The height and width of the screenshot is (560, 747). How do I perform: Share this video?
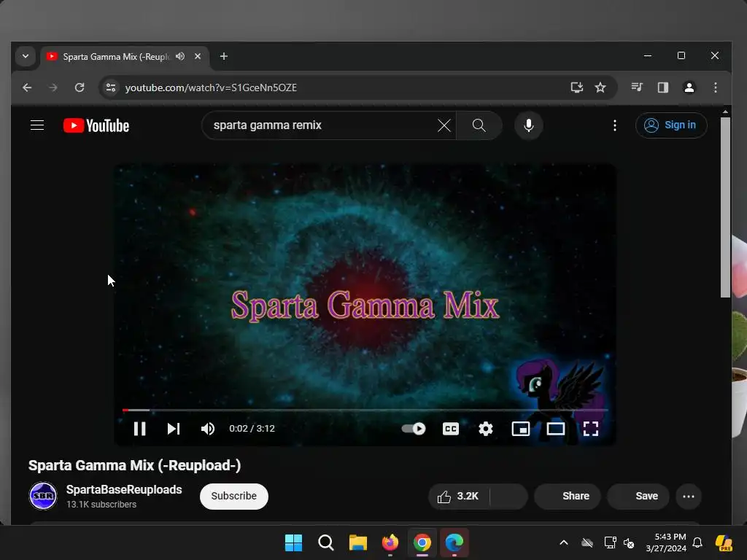point(568,496)
